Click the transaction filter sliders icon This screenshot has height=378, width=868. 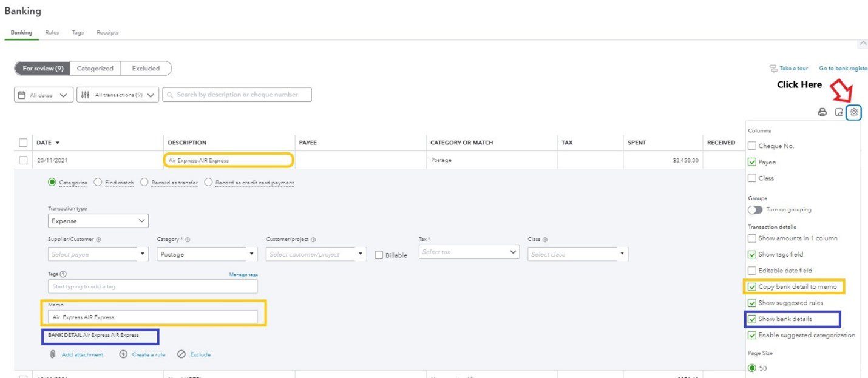pyautogui.click(x=87, y=94)
